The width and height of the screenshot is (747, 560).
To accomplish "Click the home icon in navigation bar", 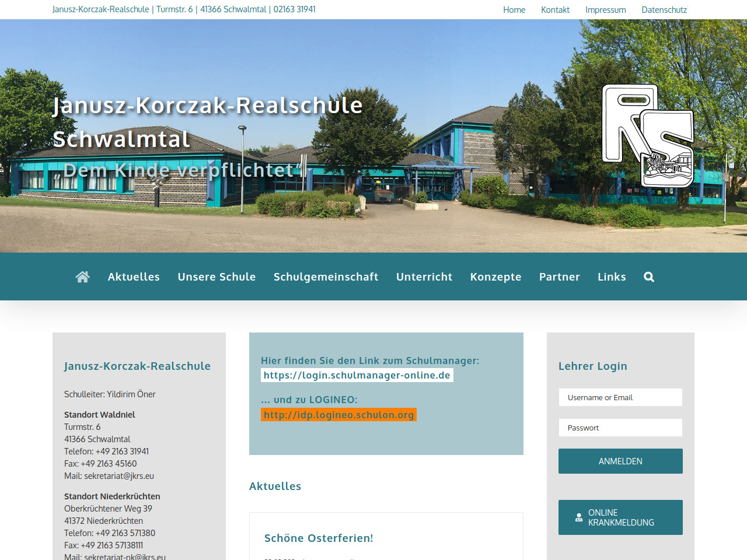I will pyautogui.click(x=82, y=277).
